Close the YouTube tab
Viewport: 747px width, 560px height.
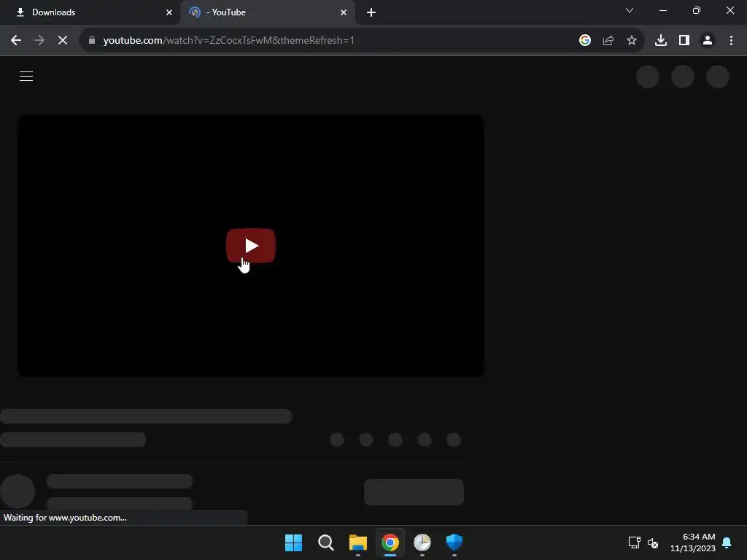point(344,12)
